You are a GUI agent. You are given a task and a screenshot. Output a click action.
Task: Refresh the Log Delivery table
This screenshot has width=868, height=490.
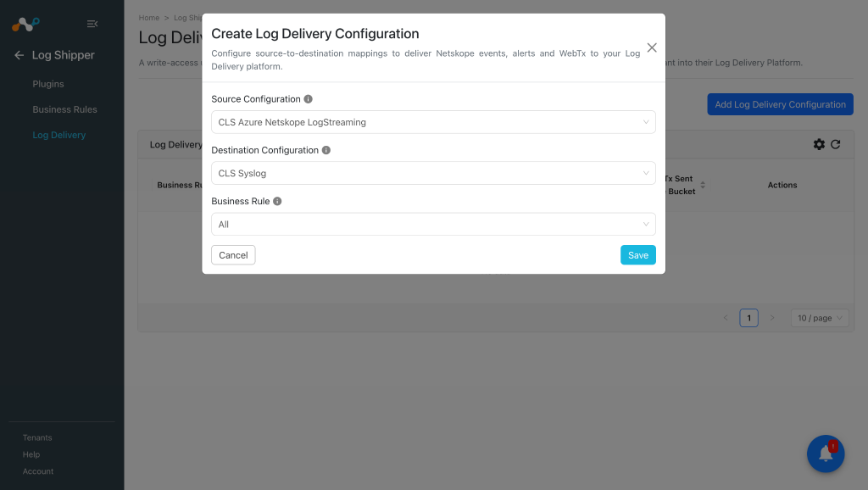[835, 144]
